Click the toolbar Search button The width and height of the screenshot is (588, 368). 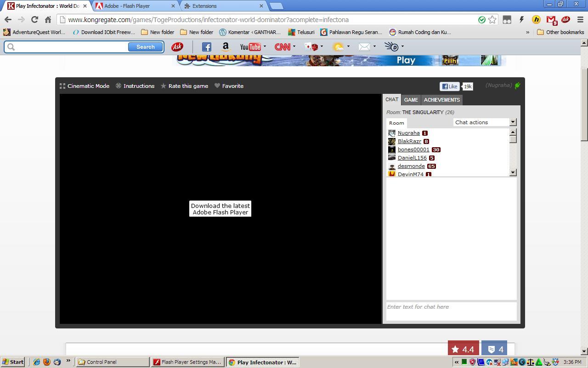pyautogui.click(x=145, y=47)
